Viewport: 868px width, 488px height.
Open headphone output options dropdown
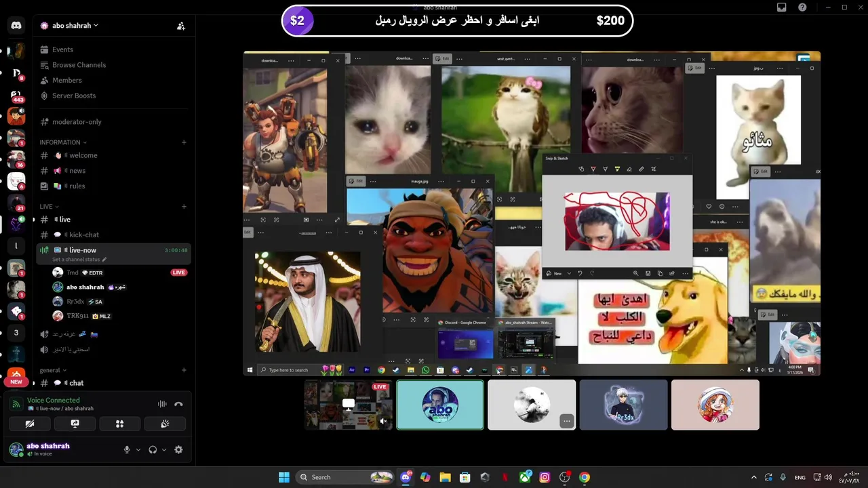pyautogui.click(x=164, y=449)
